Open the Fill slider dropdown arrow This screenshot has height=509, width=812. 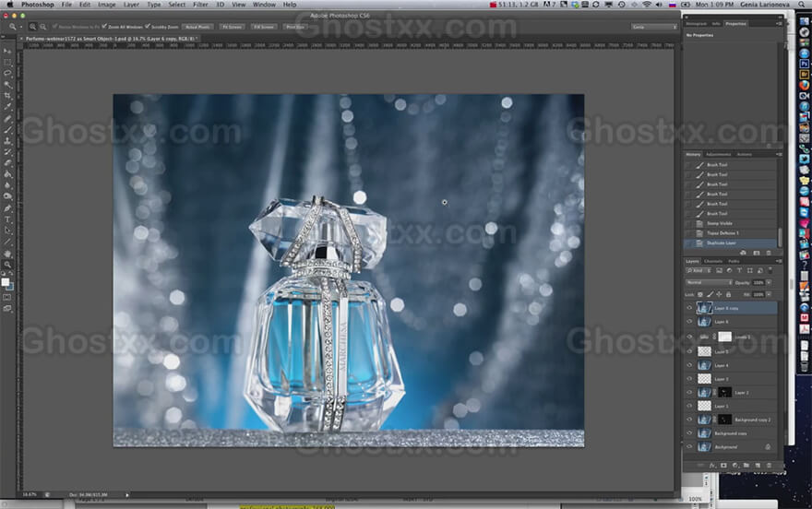coord(769,294)
